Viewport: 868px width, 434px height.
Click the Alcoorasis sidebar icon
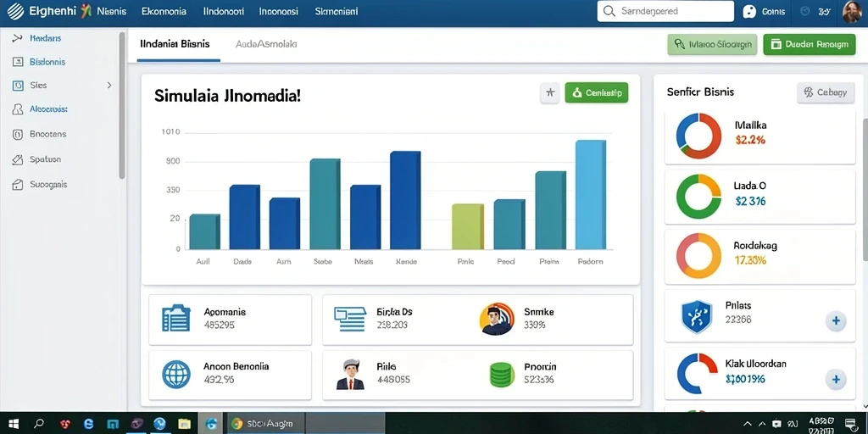pyautogui.click(x=18, y=109)
